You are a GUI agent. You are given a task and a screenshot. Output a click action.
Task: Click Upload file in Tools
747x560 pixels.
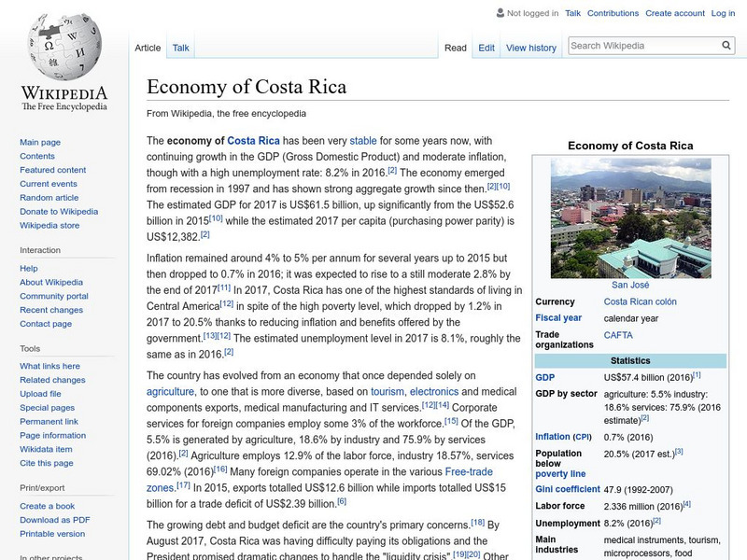tap(40, 393)
